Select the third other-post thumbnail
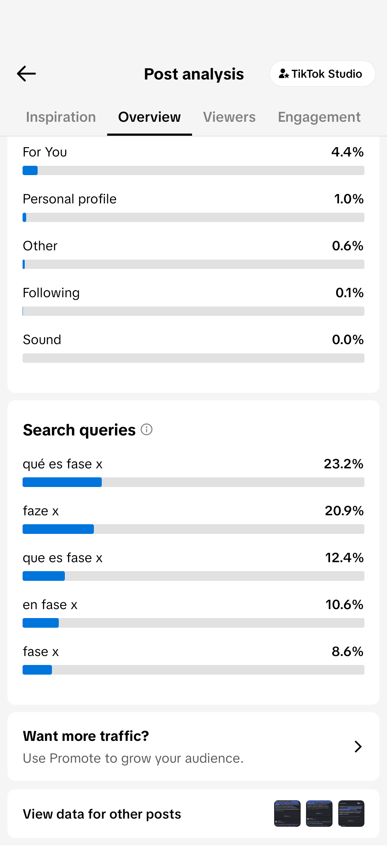 pyautogui.click(x=351, y=814)
